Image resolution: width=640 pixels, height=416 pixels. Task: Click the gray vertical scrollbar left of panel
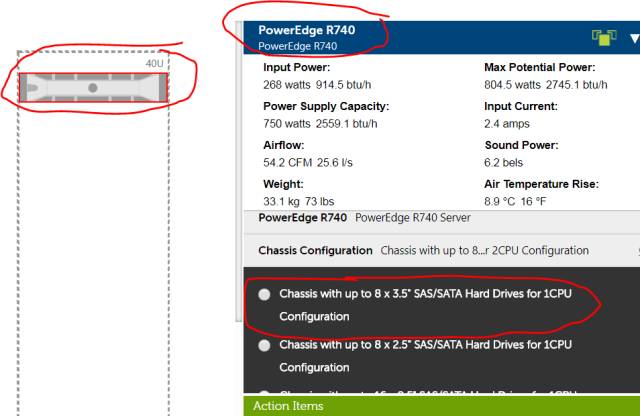coord(239,171)
